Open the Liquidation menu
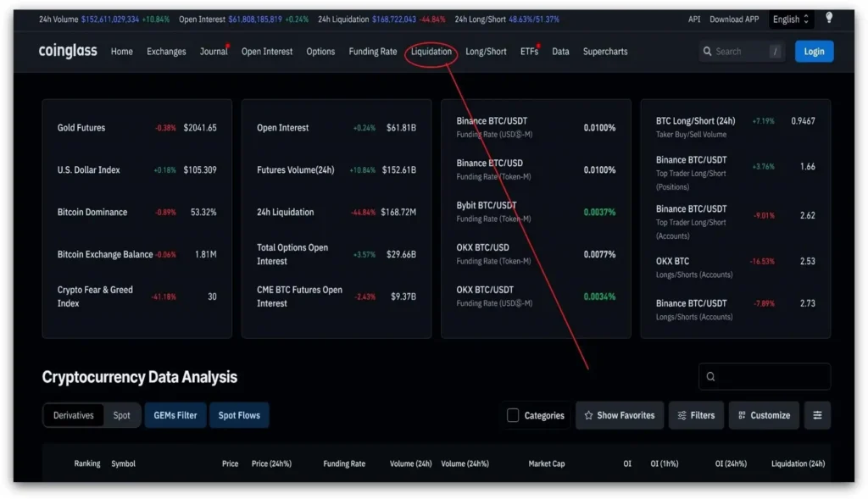 (431, 52)
